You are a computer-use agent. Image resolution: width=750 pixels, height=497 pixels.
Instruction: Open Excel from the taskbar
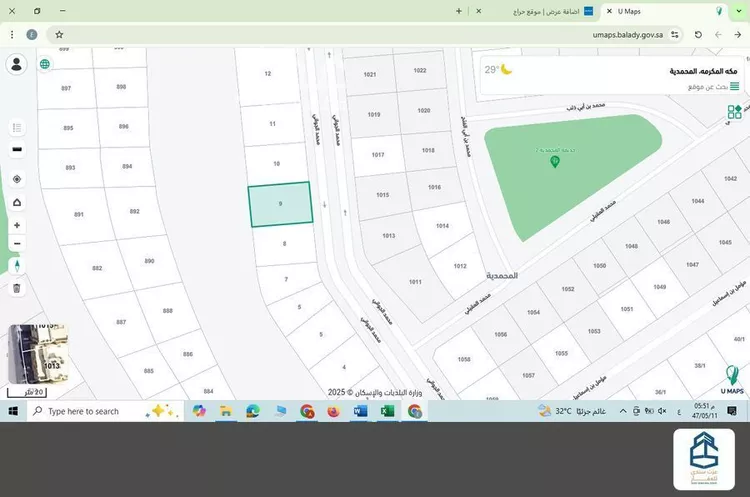pyautogui.click(x=387, y=411)
